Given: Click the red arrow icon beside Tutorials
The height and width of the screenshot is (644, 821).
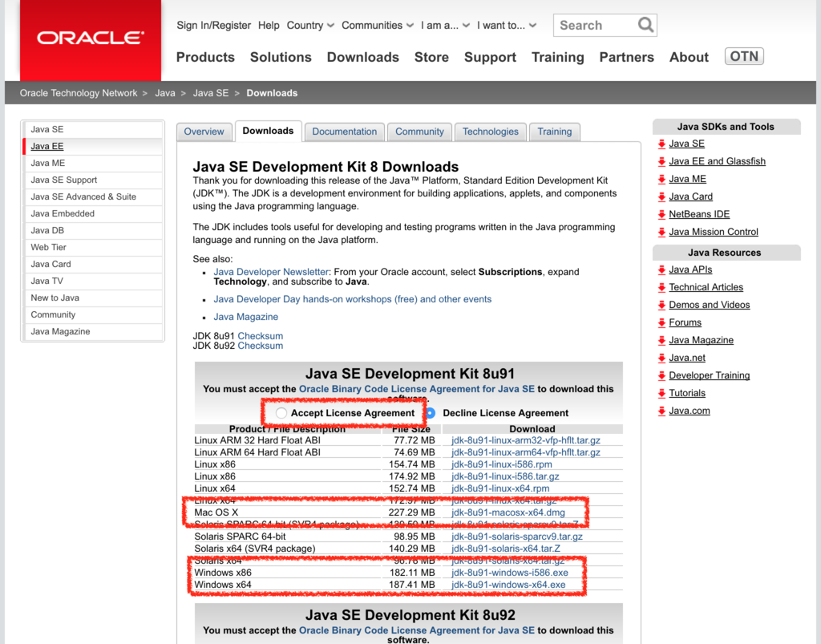Looking at the screenshot, I should [x=661, y=393].
